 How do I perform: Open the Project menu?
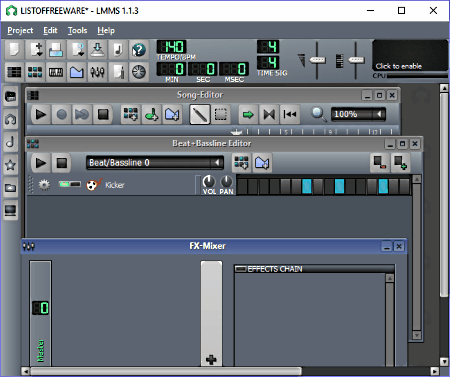pos(20,30)
